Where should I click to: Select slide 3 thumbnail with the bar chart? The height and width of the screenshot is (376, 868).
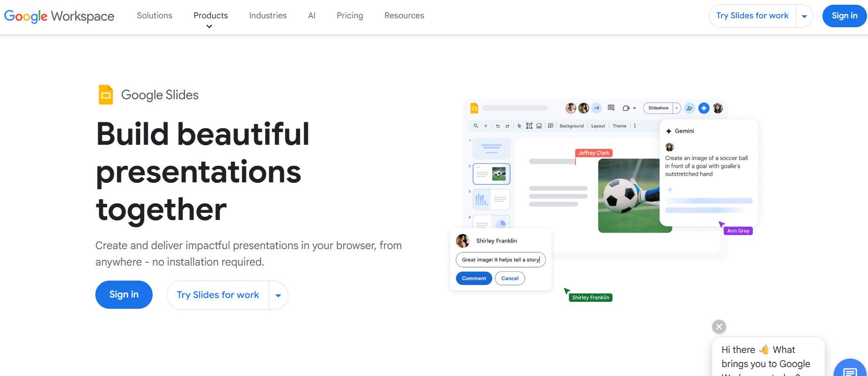pyautogui.click(x=491, y=199)
